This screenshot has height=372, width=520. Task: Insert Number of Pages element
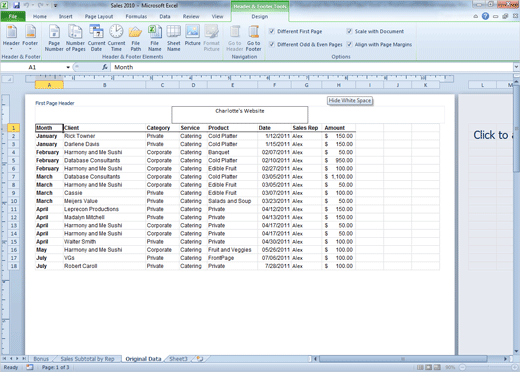(x=75, y=38)
